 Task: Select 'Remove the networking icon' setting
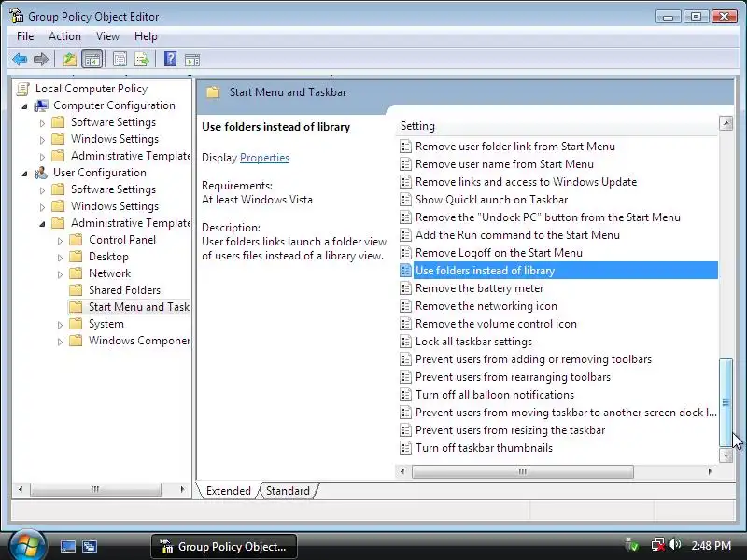coord(486,306)
